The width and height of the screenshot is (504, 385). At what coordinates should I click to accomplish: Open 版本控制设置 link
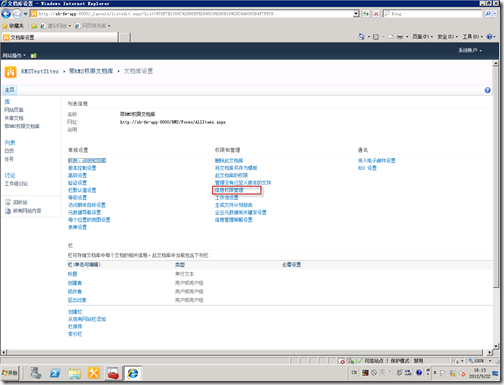click(x=82, y=168)
